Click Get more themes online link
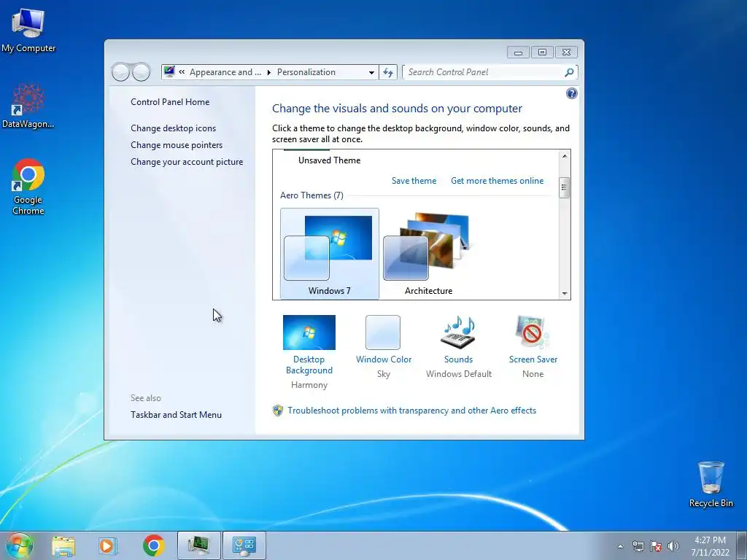This screenshot has height=560, width=747. point(498,181)
